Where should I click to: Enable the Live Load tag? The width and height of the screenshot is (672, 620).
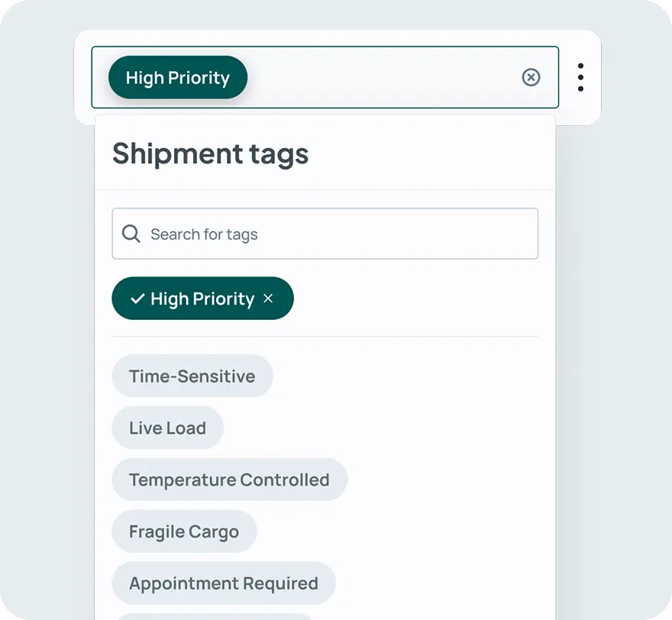pyautogui.click(x=167, y=428)
